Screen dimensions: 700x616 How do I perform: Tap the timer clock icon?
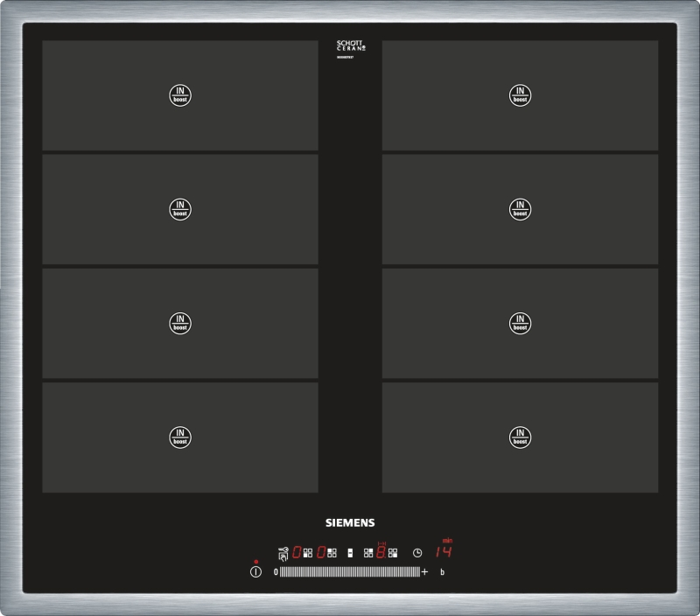417,553
